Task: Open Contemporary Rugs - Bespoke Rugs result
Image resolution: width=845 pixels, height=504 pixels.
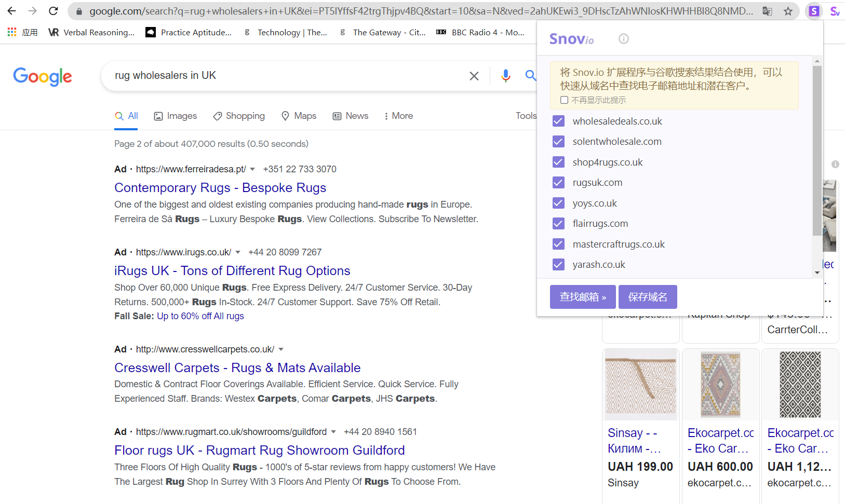Action: pyautogui.click(x=220, y=187)
